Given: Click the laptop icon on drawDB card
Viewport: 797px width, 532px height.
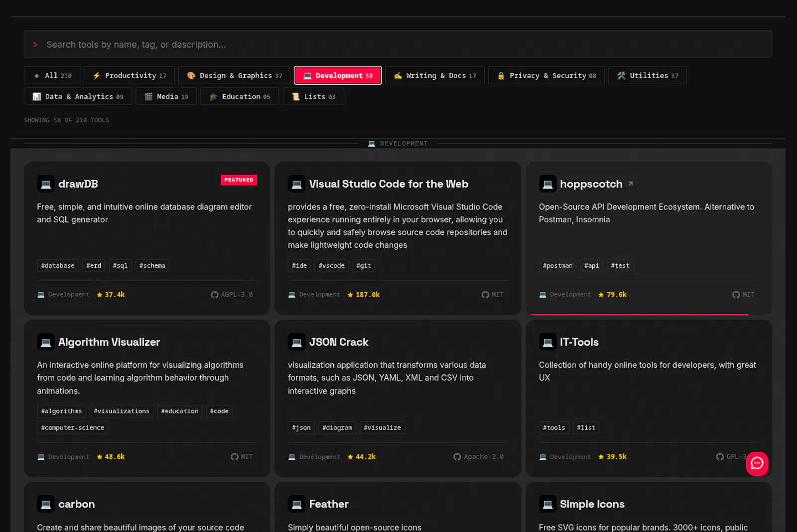Looking at the screenshot, I should pyautogui.click(x=46, y=184).
